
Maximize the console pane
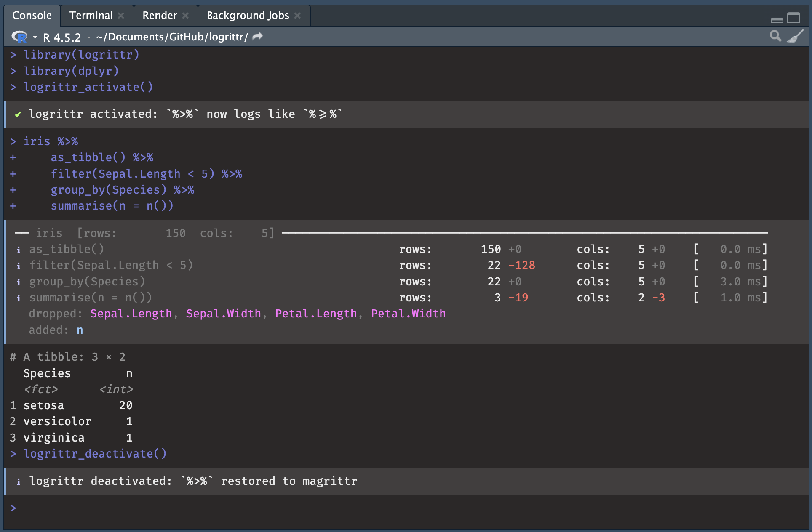click(794, 18)
